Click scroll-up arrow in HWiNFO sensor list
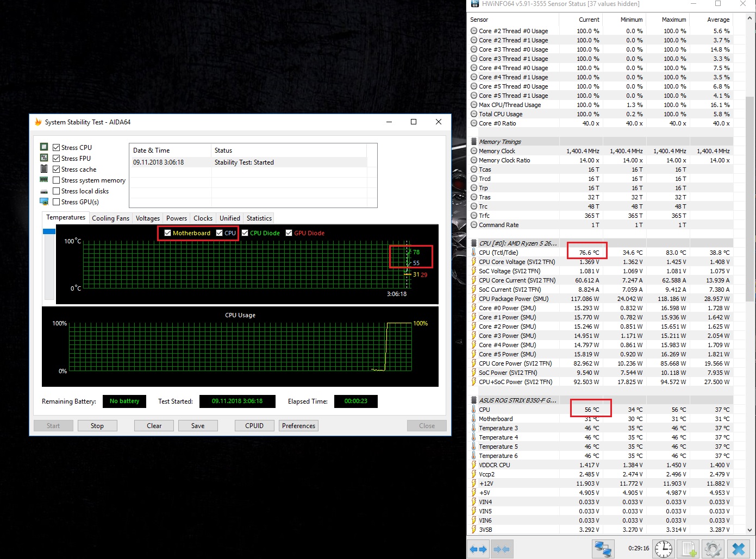This screenshot has width=756, height=559. (x=750, y=18)
